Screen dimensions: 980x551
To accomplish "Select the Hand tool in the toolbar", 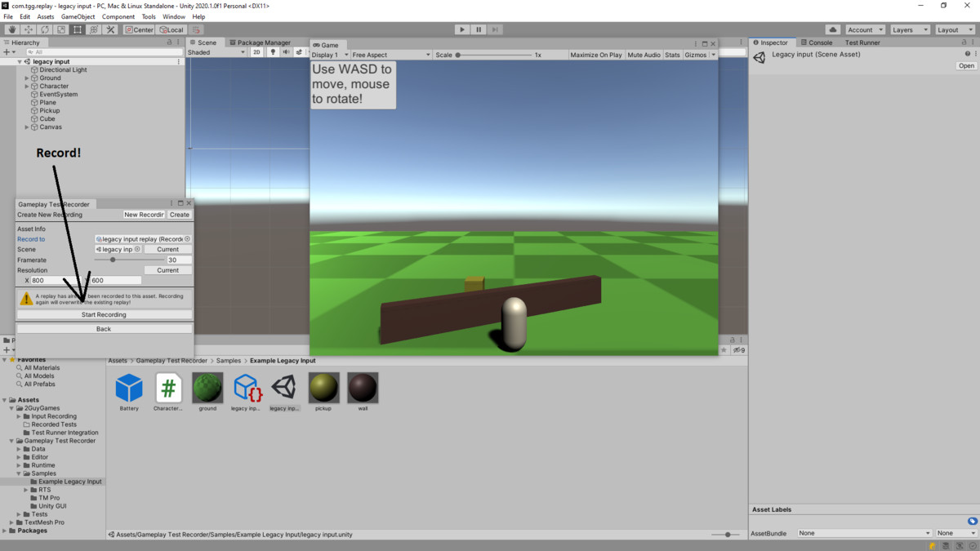I will click(12, 29).
